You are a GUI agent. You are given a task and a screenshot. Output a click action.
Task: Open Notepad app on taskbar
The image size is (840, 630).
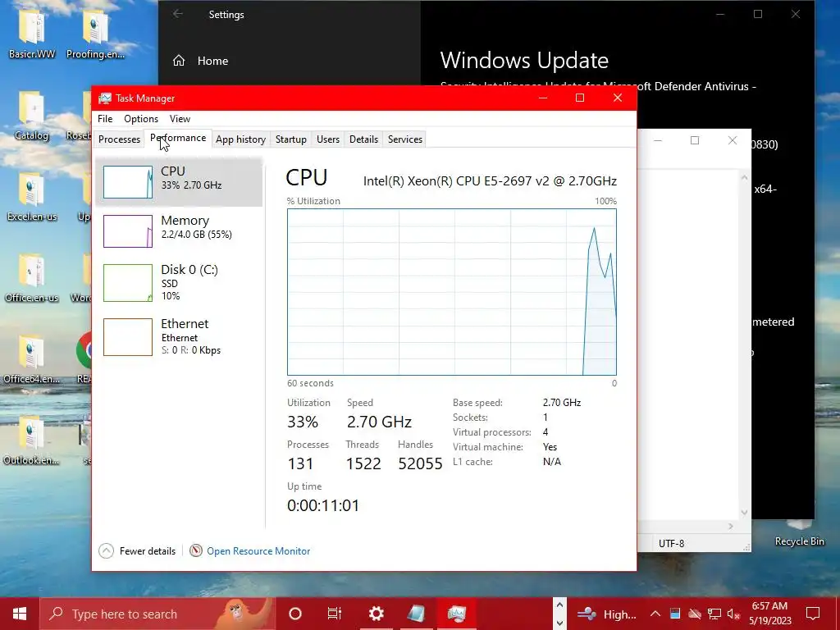[416, 614]
